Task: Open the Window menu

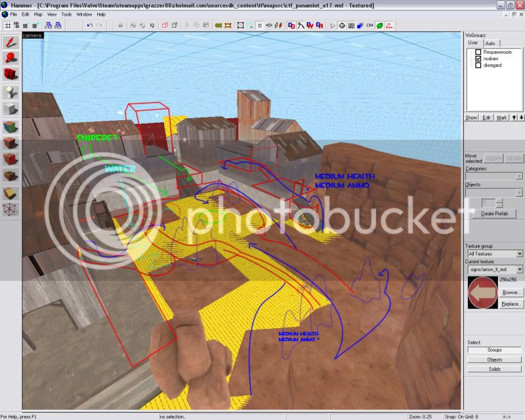Action: 84,14
